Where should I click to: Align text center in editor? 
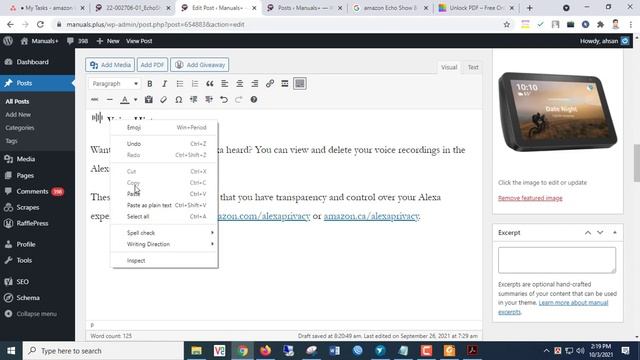point(240,84)
